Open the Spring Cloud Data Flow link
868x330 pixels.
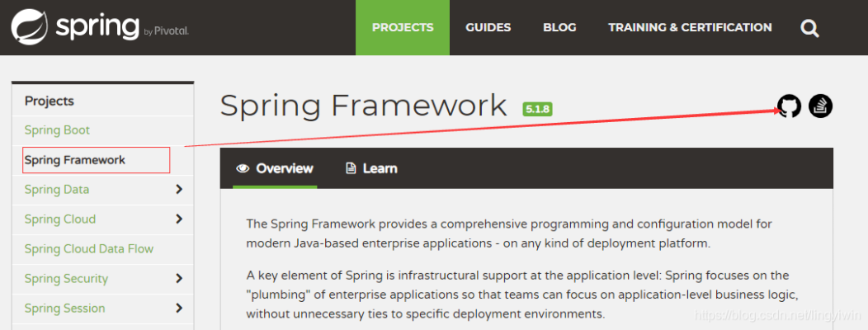point(88,249)
